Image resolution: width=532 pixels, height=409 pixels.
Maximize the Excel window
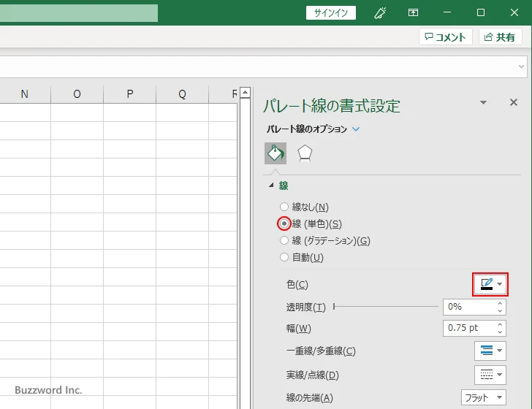point(480,13)
